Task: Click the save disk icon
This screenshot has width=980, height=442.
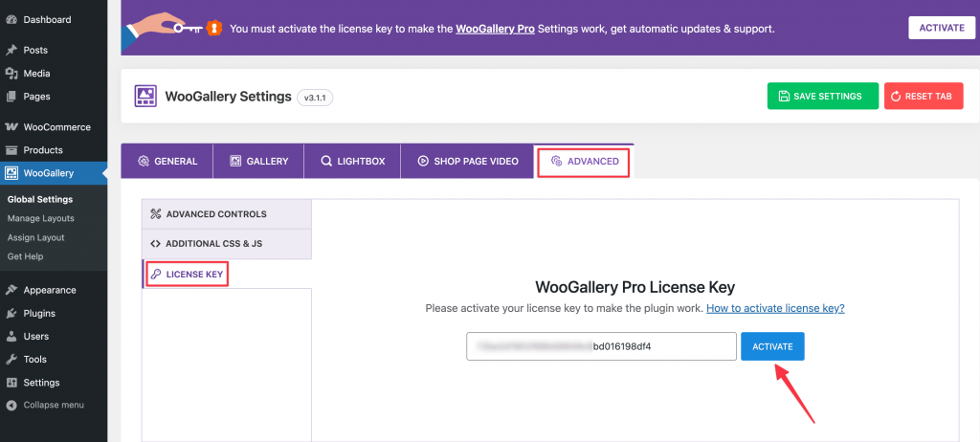Action: [x=784, y=97]
